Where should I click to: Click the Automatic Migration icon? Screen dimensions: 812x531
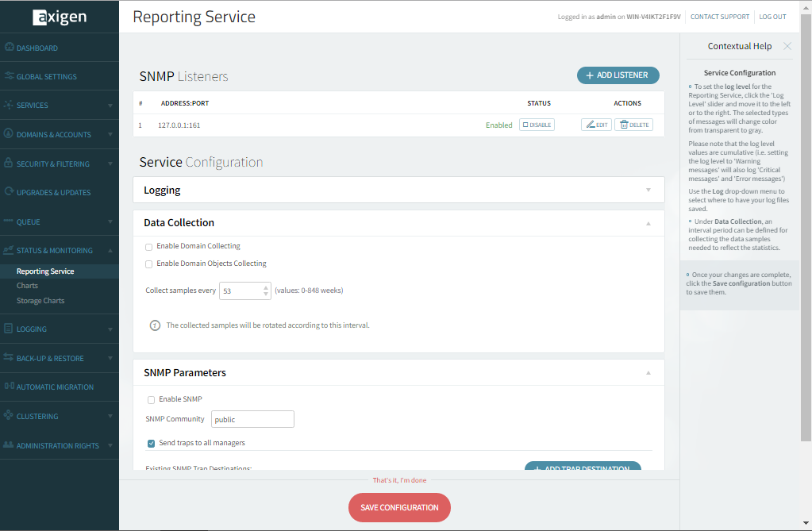9,387
